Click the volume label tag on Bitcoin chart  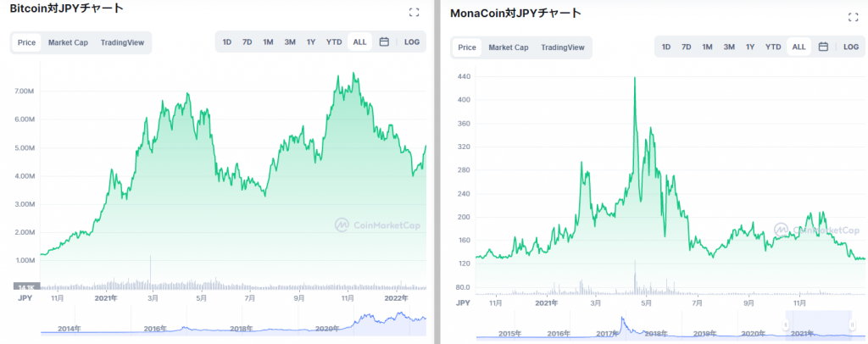click(26, 286)
